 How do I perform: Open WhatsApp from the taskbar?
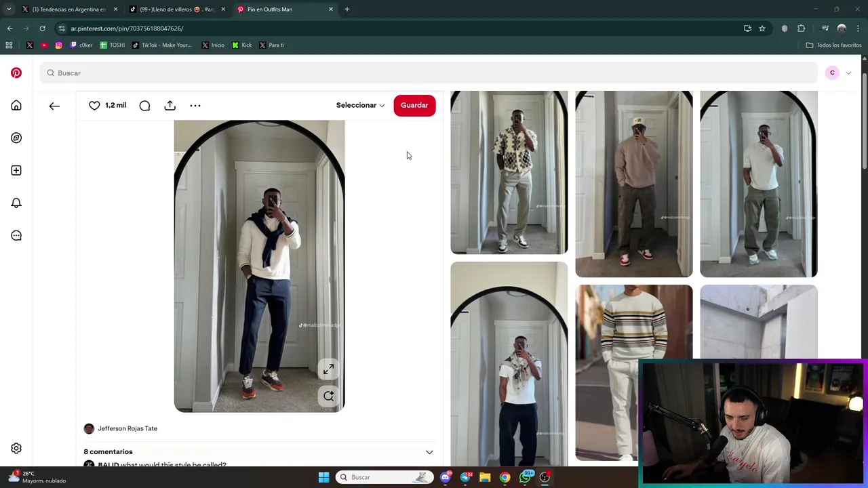526,477
